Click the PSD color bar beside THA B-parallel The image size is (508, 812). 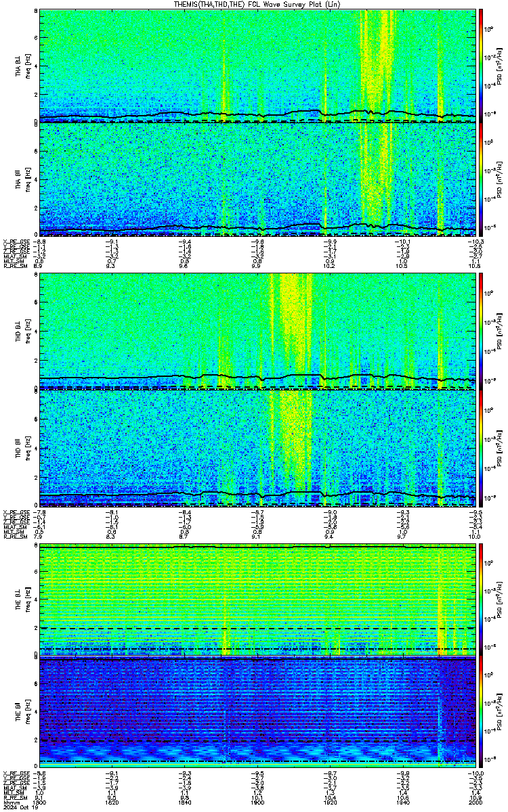pos(481,179)
